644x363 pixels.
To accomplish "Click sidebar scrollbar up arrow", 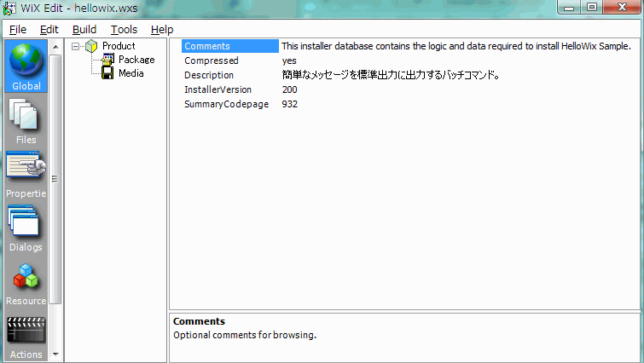I will (x=55, y=47).
